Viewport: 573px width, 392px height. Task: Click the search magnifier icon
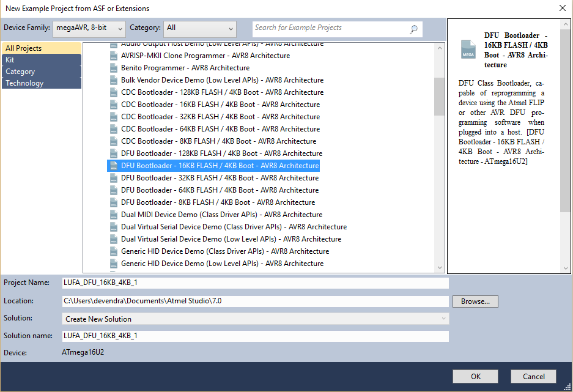pos(413,29)
